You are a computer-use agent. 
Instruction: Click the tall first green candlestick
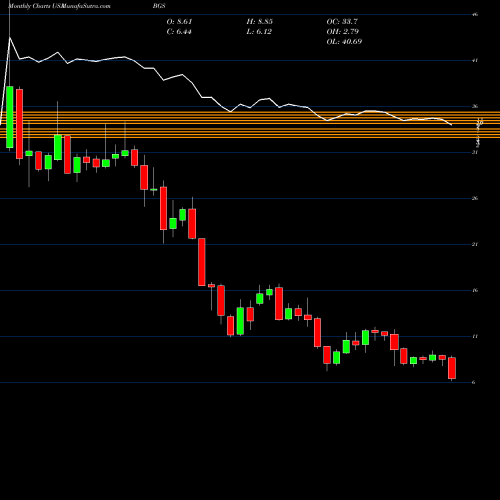pos(10,117)
